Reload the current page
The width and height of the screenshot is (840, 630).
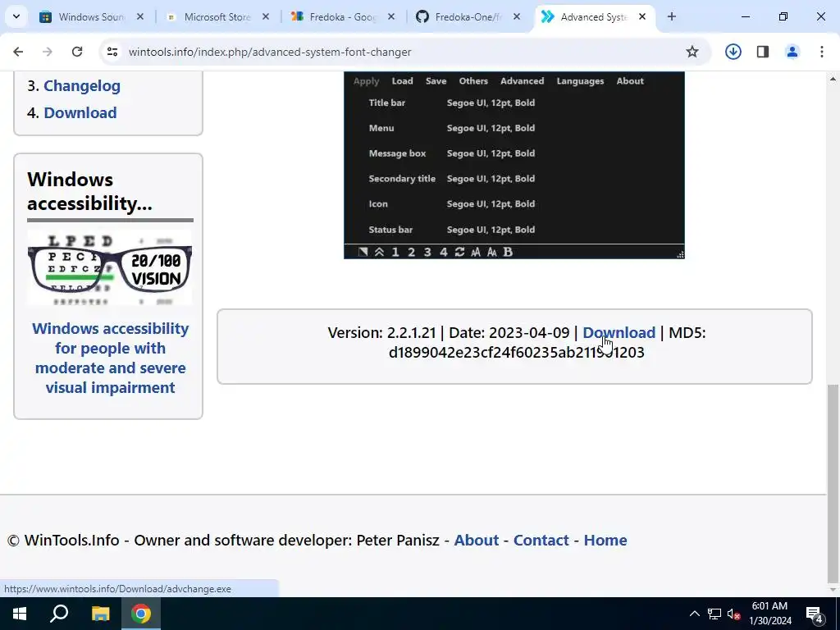[x=77, y=52]
